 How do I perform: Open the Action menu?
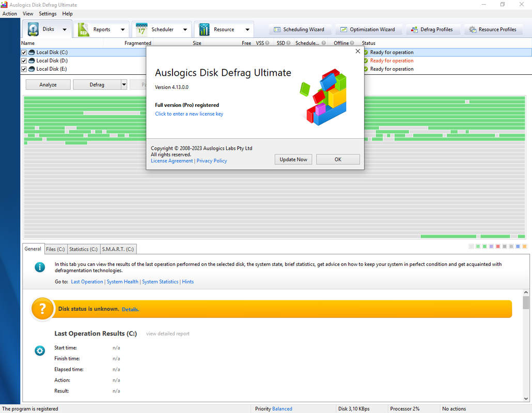coord(9,13)
